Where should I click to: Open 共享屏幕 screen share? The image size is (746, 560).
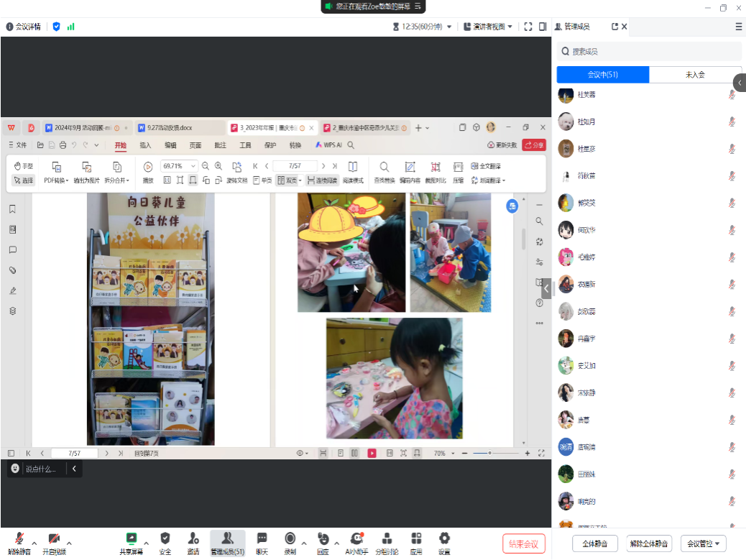tap(131, 539)
